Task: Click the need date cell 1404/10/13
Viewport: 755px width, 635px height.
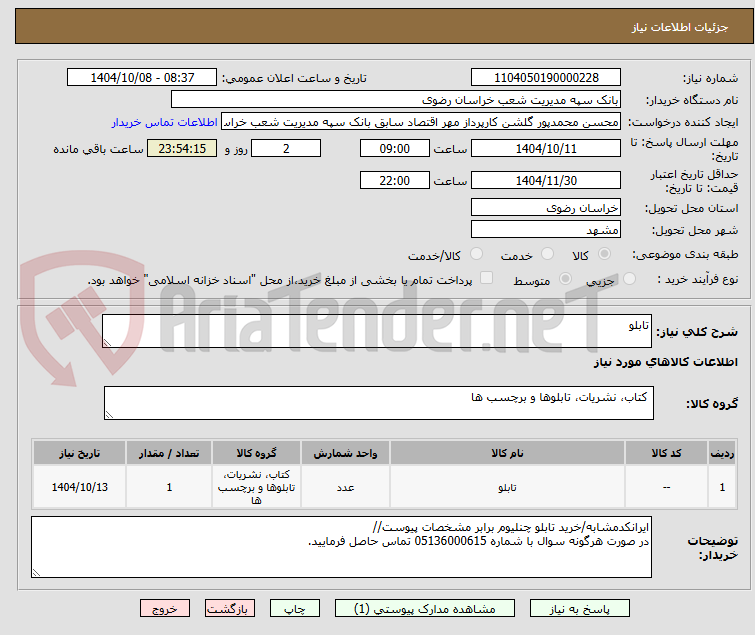Action: (79, 487)
